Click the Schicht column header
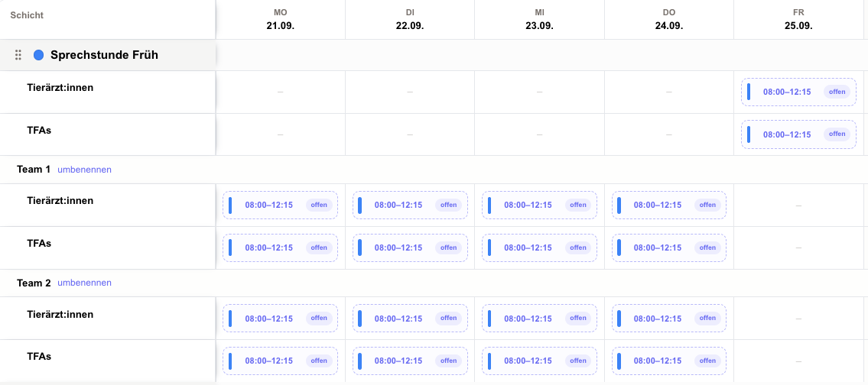Screen dimensions: 868x385 (27, 15)
